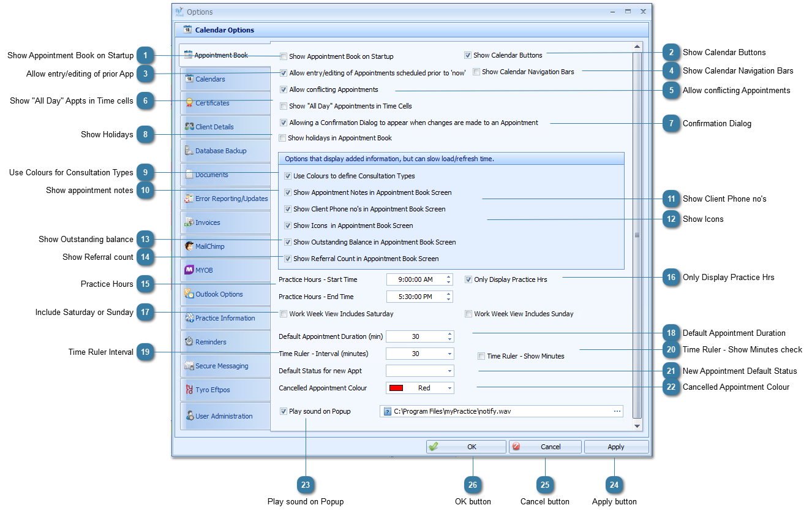Click the Database Backup icon

tap(189, 150)
